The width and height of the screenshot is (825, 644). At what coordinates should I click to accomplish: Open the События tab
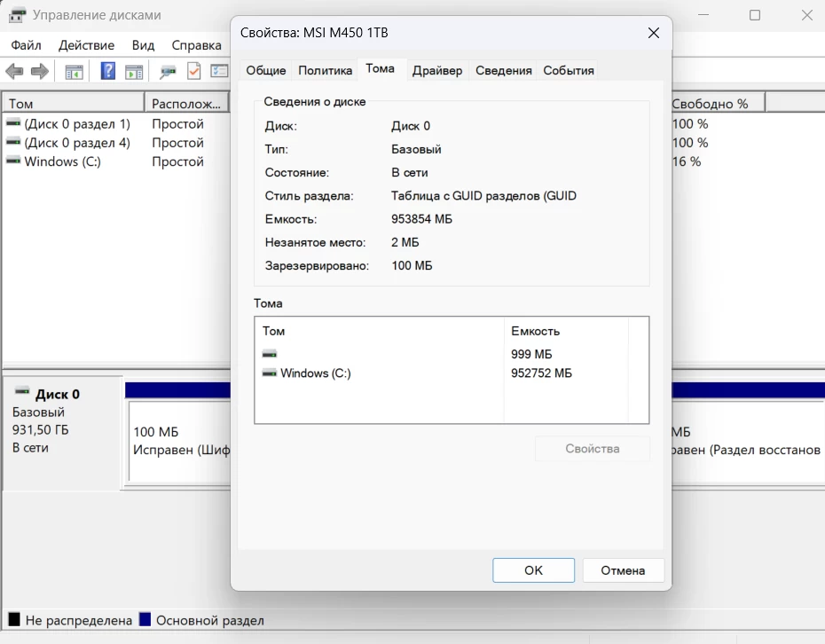tap(568, 70)
